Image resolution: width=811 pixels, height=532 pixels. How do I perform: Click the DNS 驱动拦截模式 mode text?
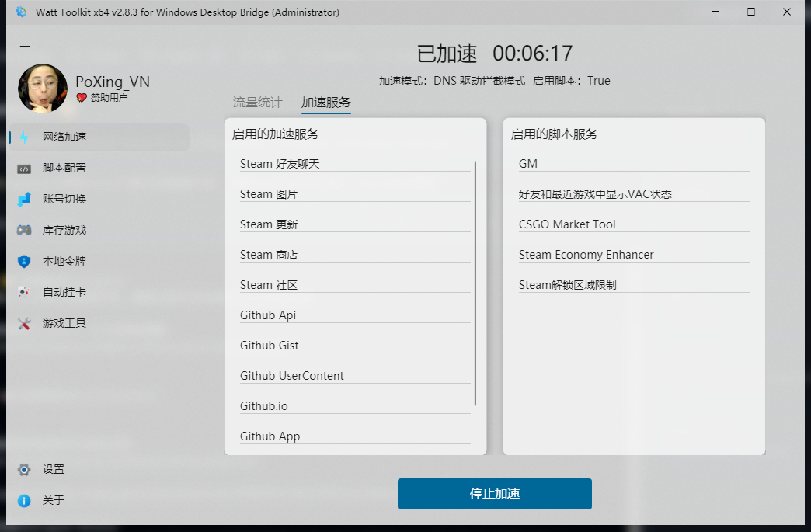(479, 82)
